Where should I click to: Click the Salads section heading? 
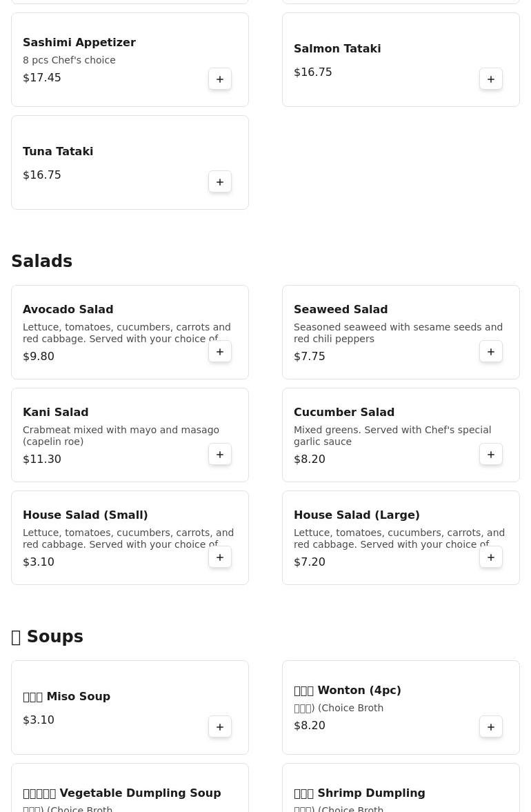(x=41, y=261)
